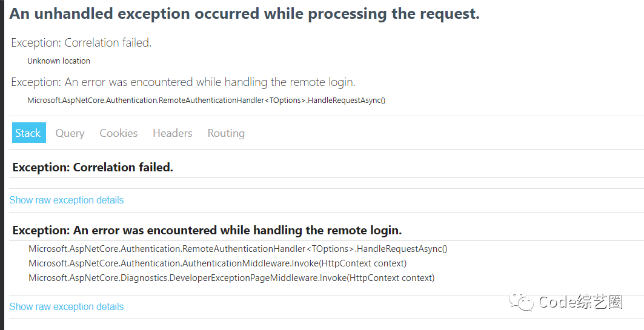Show raw exception details for Correlation failed
This screenshot has width=644, height=330.
pyautogui.click(x=67, y=200)
